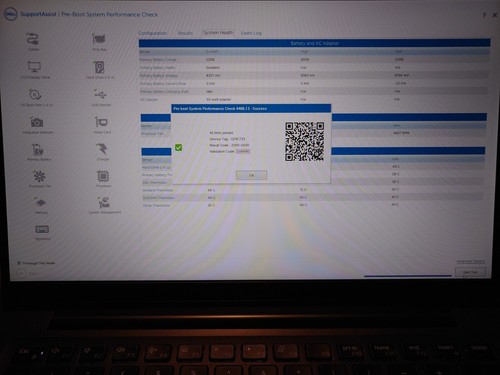Image resolution: width=500 pixels, height=375 pixels.
Task: Click the test progress bar
Action: [408, 276]
